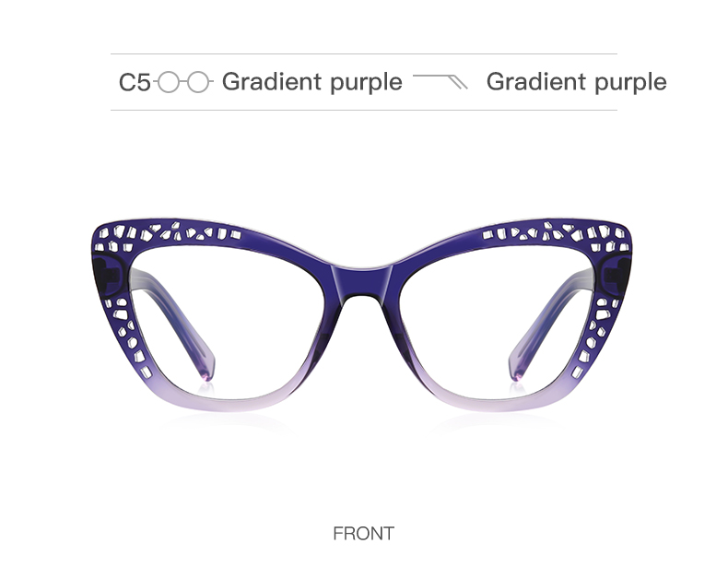Click the temple arm icon

[x=440, y=81]
